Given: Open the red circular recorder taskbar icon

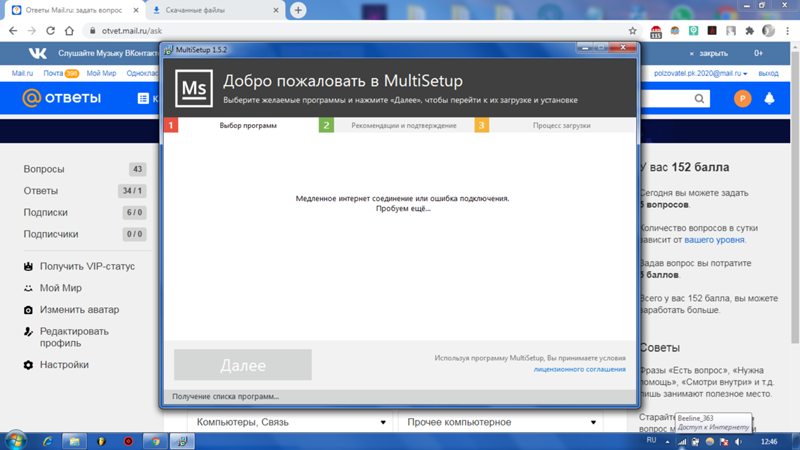Looking at the screenshot, I should coord(128,441).
